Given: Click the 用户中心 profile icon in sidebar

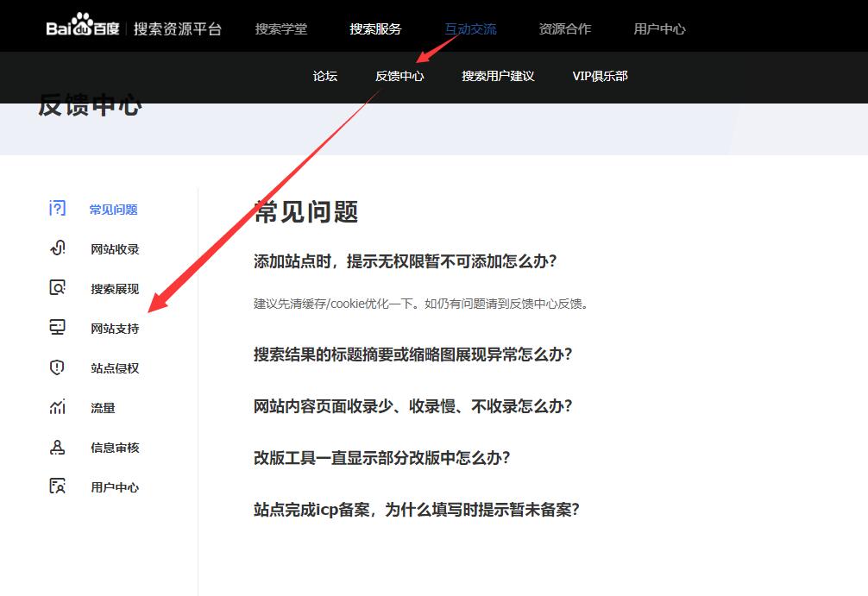Looking at the screenshot, I should pos(58,486).
